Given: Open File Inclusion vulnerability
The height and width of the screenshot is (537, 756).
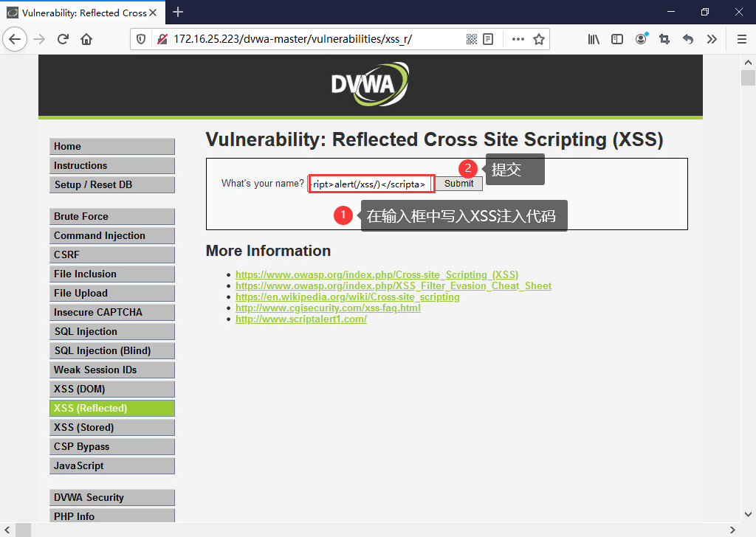Looking at the screenshot, I should click(112, 274).
